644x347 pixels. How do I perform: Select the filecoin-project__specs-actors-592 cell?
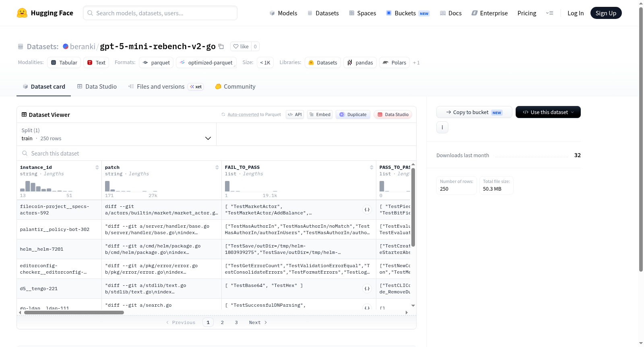[x=59, y=210]
